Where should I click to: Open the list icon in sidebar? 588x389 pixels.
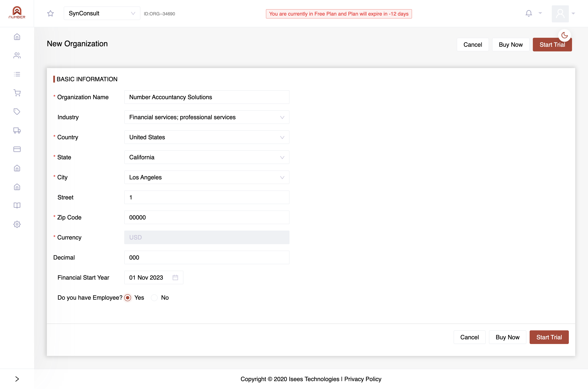coord(17,74)
